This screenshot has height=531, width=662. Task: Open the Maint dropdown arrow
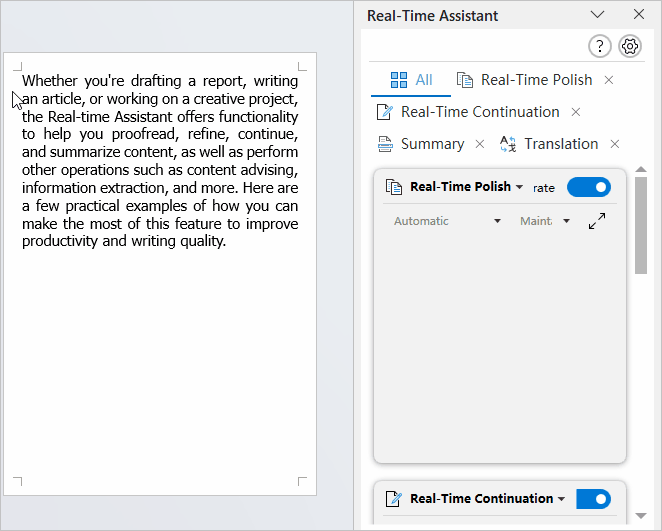(567, 221)
